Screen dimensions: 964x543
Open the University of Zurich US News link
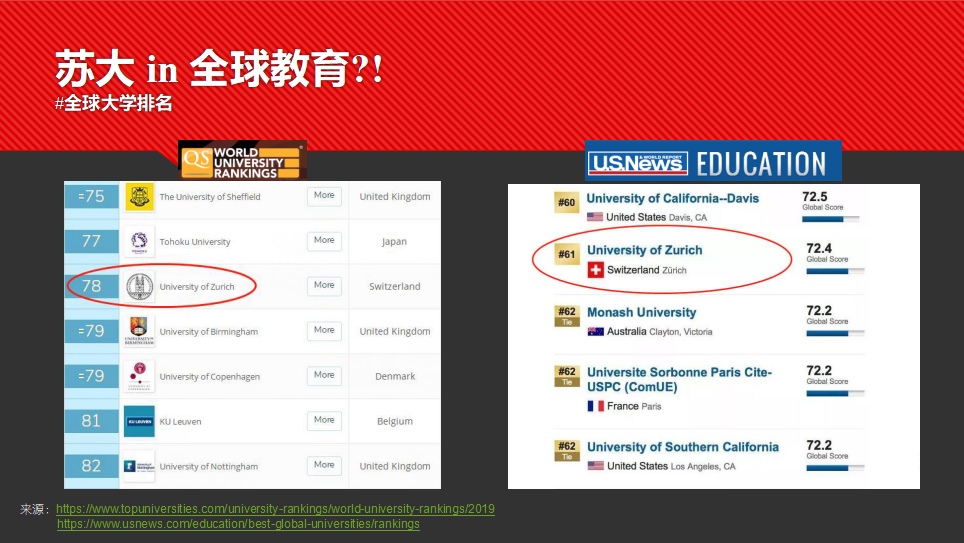644,250
